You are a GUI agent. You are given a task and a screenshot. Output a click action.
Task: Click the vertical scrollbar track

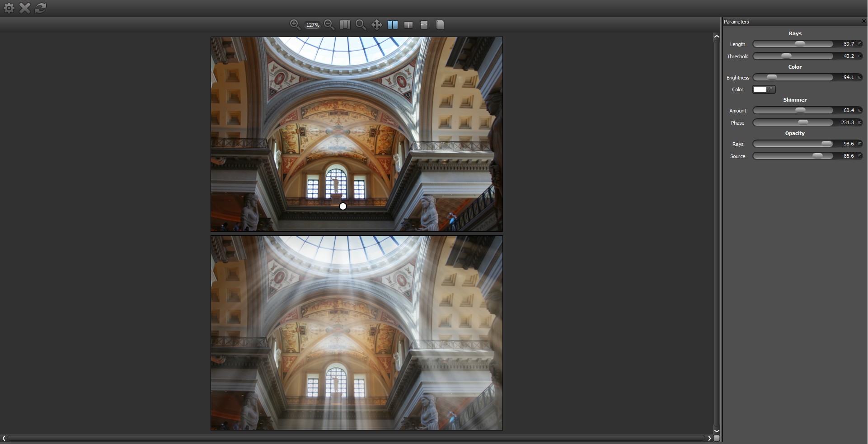pos(717,234)
